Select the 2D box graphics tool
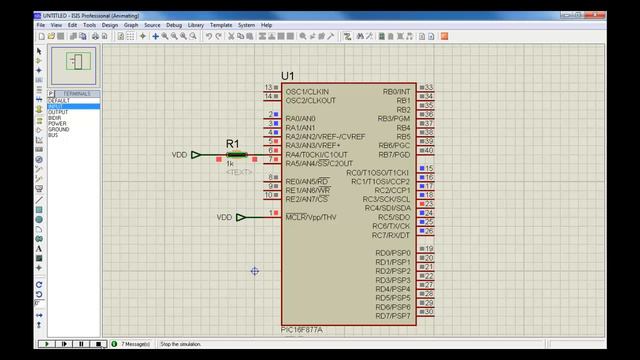Image resolution: width=640 pixels, height=360 pixels. click(x=39, y=210)
